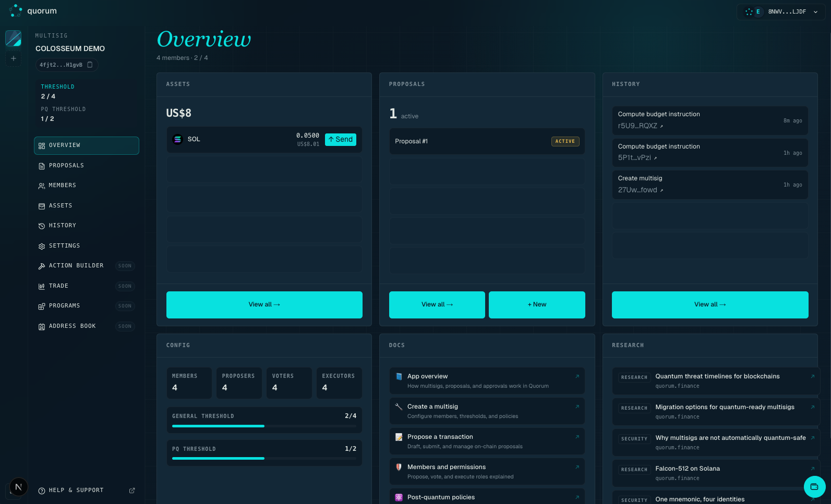Open Programs sidebar entry
The height and width of the screenshot is (504, 831).
coord(87,306)
